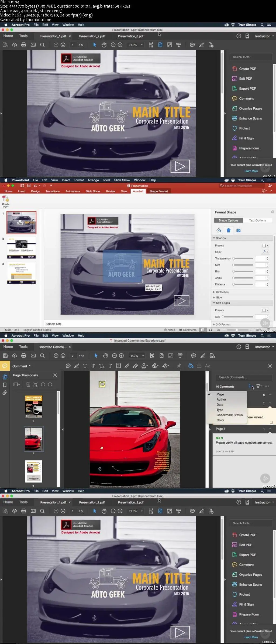Viewport: 276px width, 644px height.
Task: Close the Page Thumbnails panel
Action: [55, 375]
